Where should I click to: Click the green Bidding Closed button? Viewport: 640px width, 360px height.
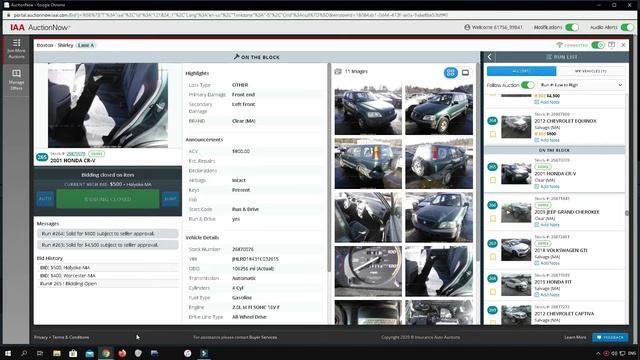coord(108,199)
